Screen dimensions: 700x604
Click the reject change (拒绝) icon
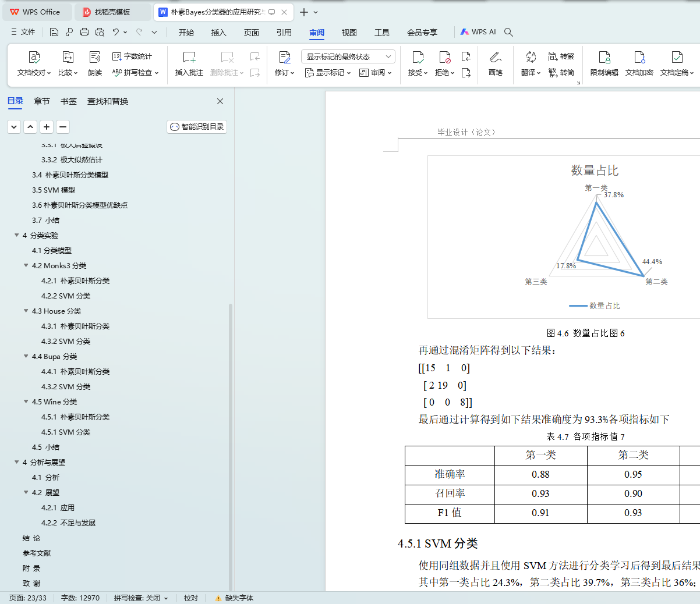[x=445, y=57]
